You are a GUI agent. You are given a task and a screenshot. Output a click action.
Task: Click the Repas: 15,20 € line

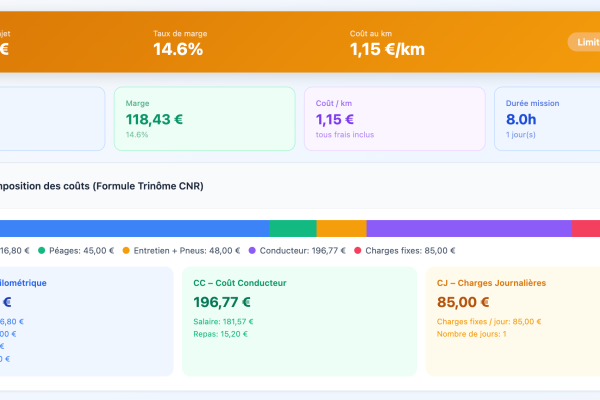pos(220,334)
